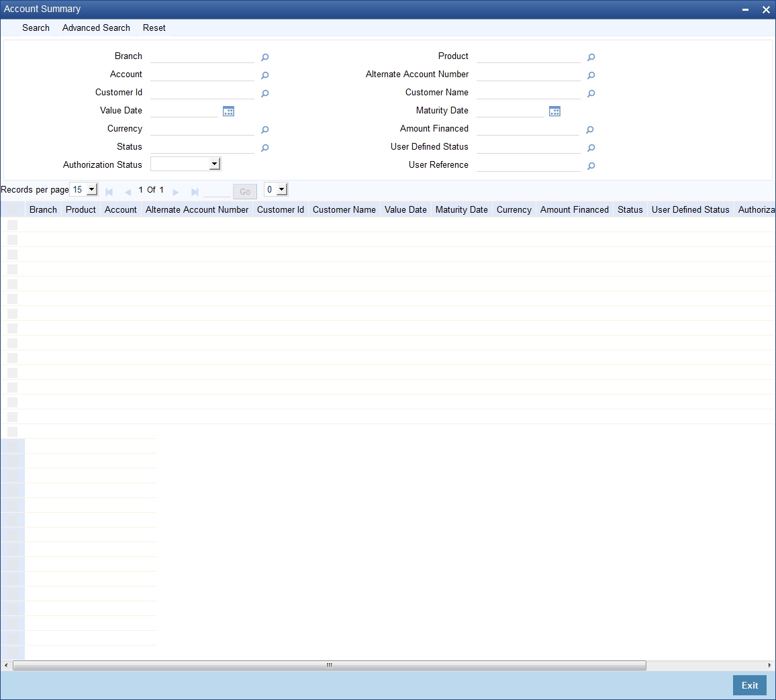Sort by Alternate Account Number column header

(x=197, y=210)
